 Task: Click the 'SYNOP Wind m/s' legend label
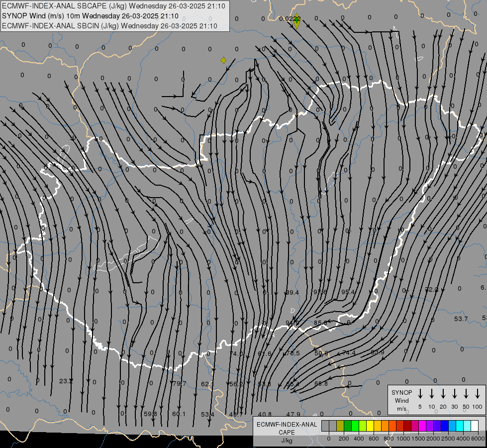(401, 400)
